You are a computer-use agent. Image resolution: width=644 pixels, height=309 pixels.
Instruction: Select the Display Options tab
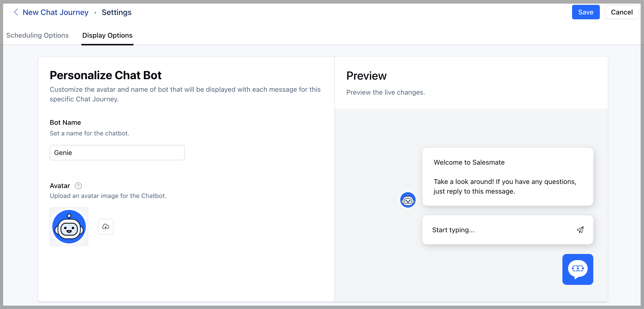(107, 35)
